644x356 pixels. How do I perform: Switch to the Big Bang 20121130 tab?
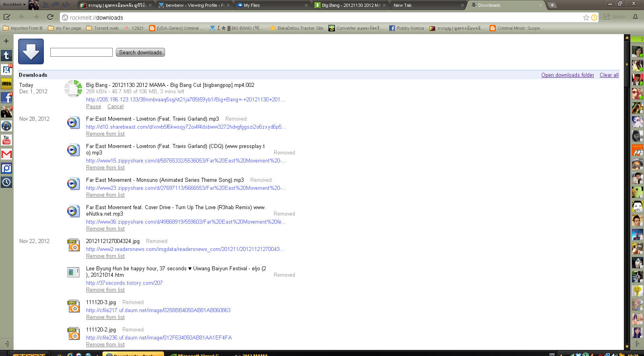pyautogui.click(x=350, y=5)
